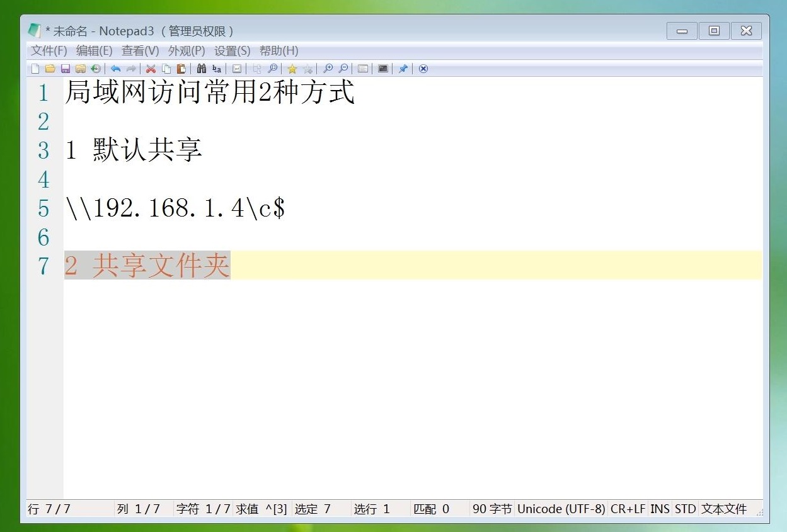Zoom out of the text
This screenshot has height=532, width=787.
[343, 69]
